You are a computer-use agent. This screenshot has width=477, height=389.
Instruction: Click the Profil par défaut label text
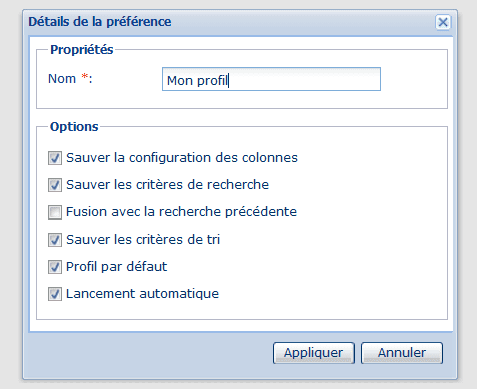pyautogui.click(x=116, y=267)
